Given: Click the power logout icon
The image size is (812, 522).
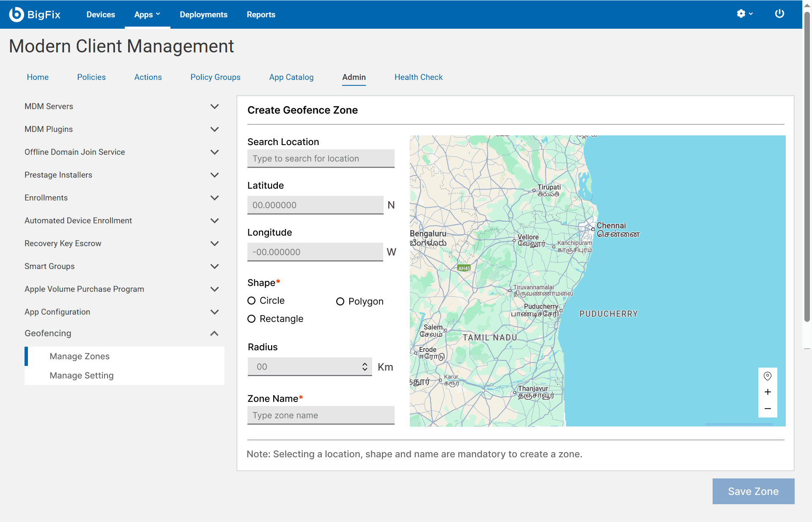Looking at the screenshot, I should pyautogui.click(x=779, y=14).
